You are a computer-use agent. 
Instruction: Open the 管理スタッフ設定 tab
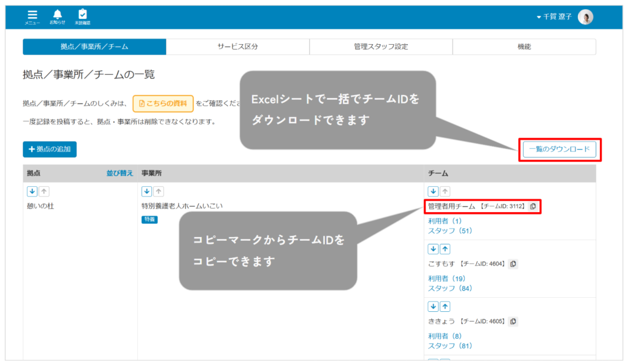pos(380,45)
